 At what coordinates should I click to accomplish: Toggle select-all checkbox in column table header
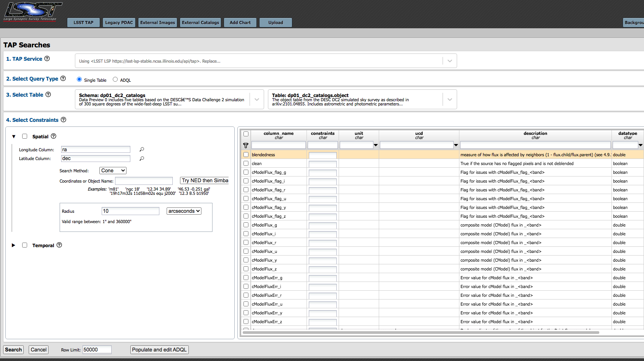(x=246, y=134)
